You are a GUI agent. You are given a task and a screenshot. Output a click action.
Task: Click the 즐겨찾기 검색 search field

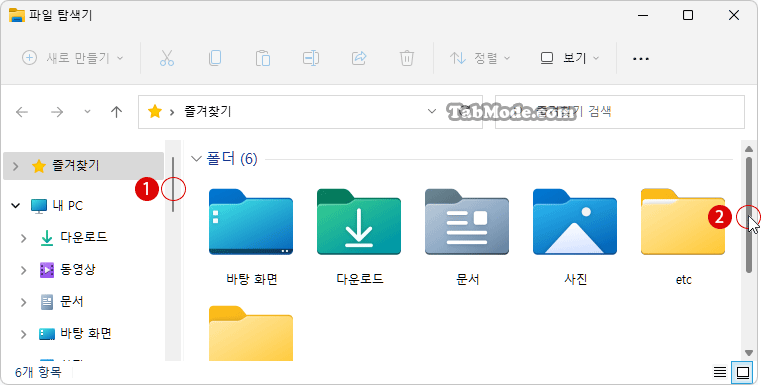pos(619,112)
